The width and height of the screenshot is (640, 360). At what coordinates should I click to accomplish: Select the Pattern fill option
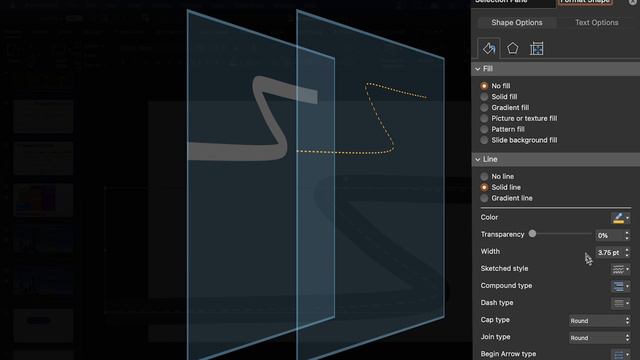click(x=484, y=129)
